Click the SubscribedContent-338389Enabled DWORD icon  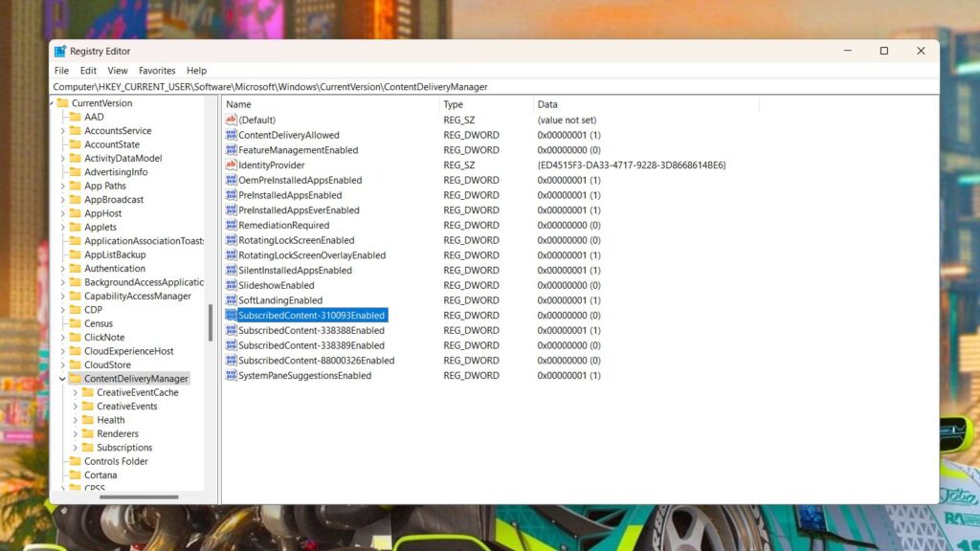click(231, 344)
